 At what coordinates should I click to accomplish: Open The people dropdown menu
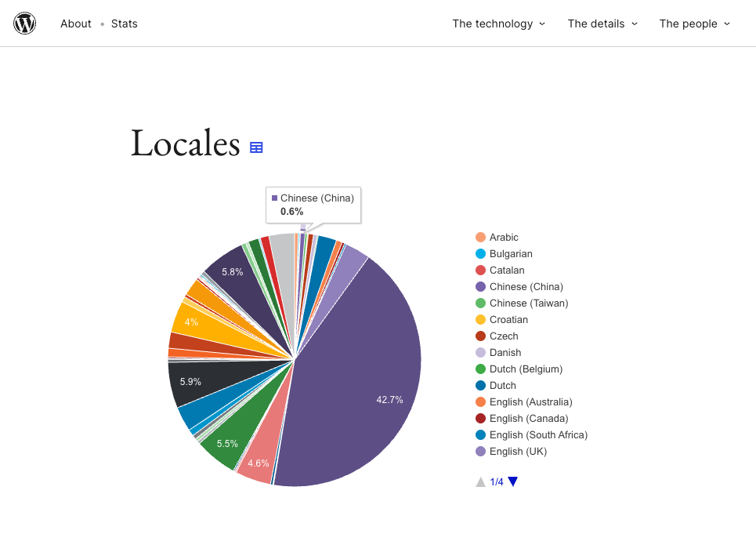694,24
